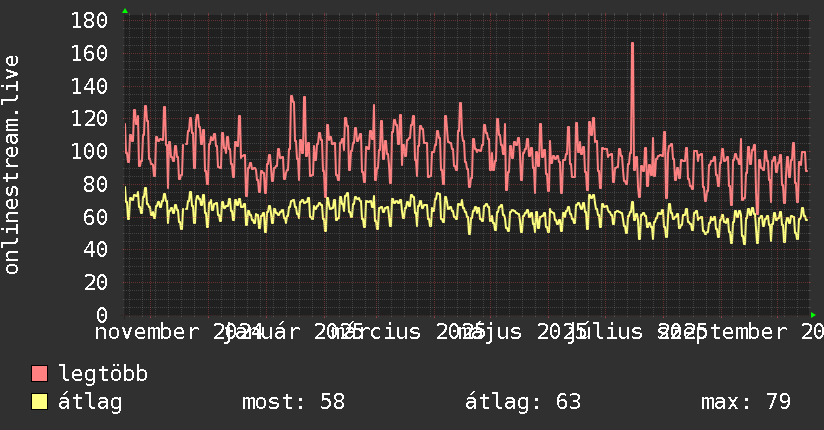The width and height of the screenshot is (824, 430).
Task: Click the átlag legend label beside the yellow swatch
Action: (90, 402)
